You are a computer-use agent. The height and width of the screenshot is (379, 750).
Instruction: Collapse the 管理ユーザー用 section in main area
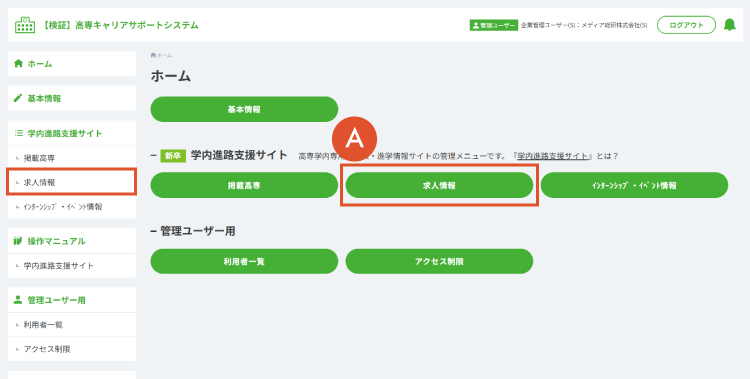click(154, 231)
